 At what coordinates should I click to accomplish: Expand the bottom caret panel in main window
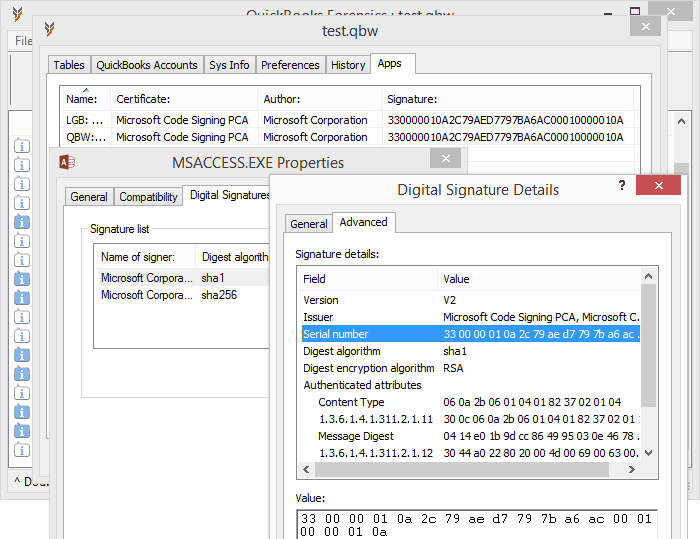pyautogui.click(x=17, y=481)
